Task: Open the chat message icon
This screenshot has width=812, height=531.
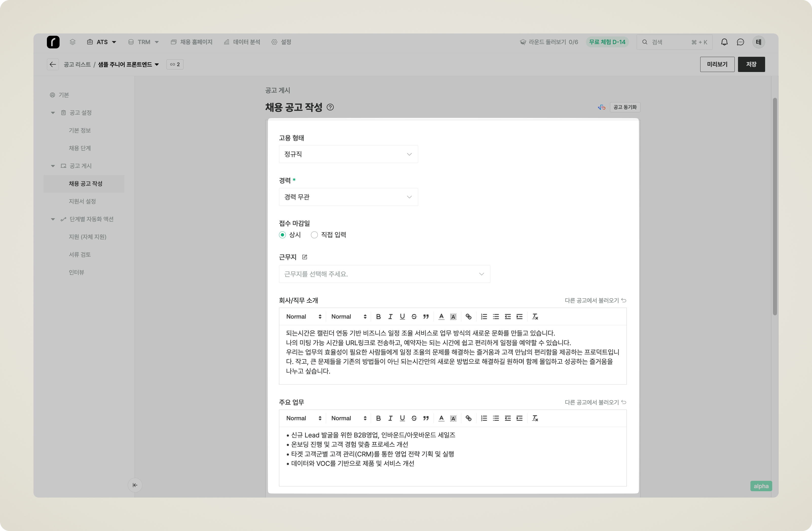Action: click(740, 42)
